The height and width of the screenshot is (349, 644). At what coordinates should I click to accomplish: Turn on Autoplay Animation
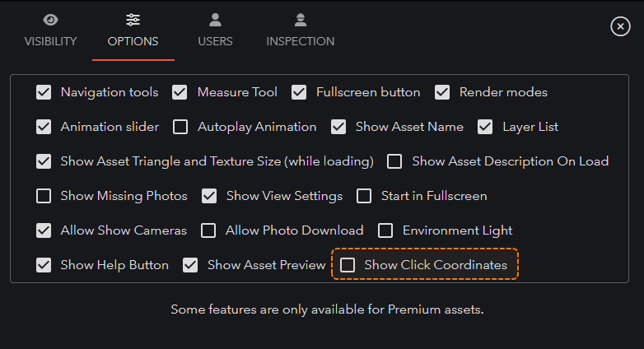pos(180,127)
